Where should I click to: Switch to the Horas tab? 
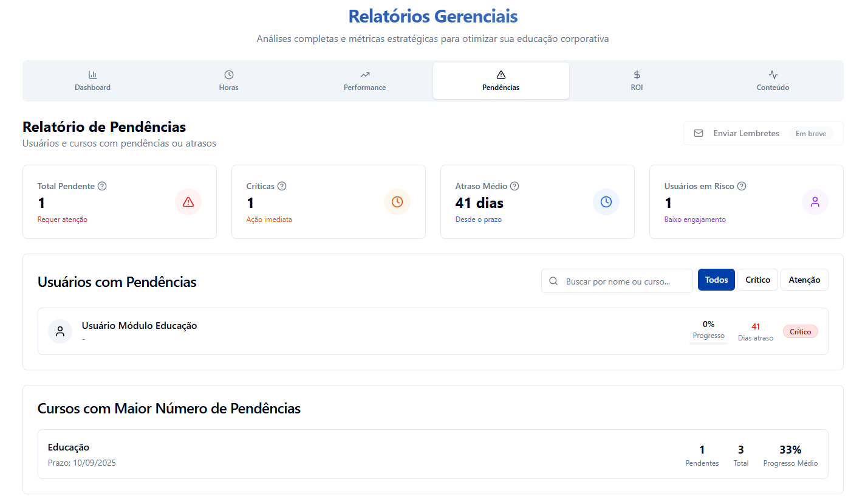click(x=229, y=81)
